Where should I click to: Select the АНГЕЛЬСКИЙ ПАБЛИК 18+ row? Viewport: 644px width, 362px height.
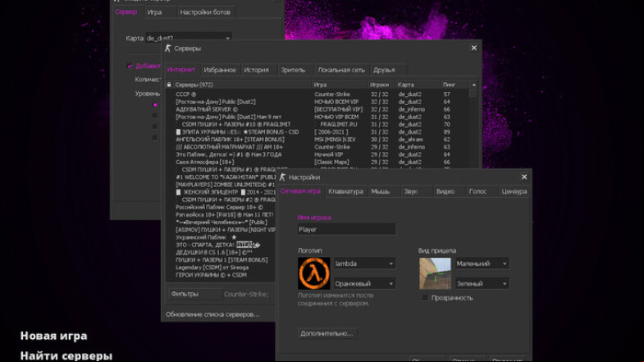coord(317,140)
